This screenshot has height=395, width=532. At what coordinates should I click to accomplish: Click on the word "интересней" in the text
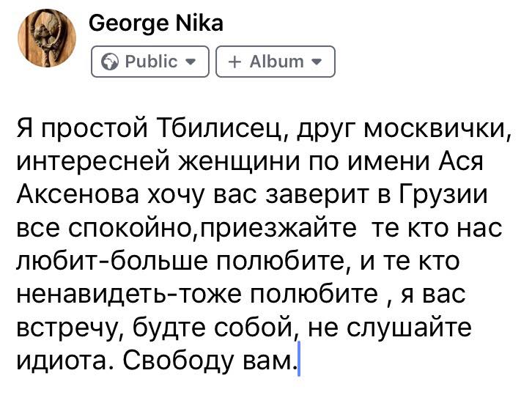pyautogui.click(x=93, y=163)
